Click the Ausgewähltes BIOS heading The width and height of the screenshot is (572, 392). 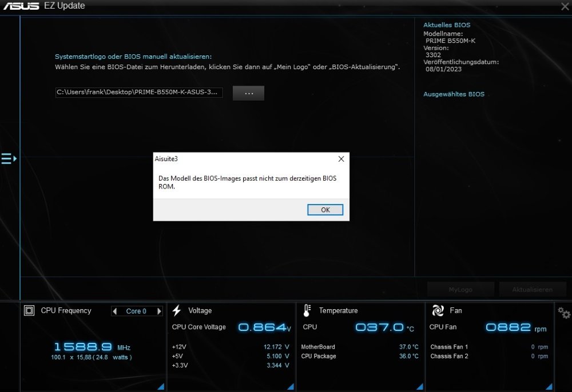[x=454, y=94]
